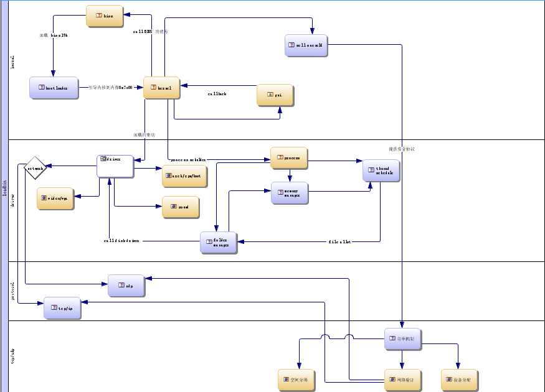
Task: Select the tcp/ip node
Action: click(62, 307)
